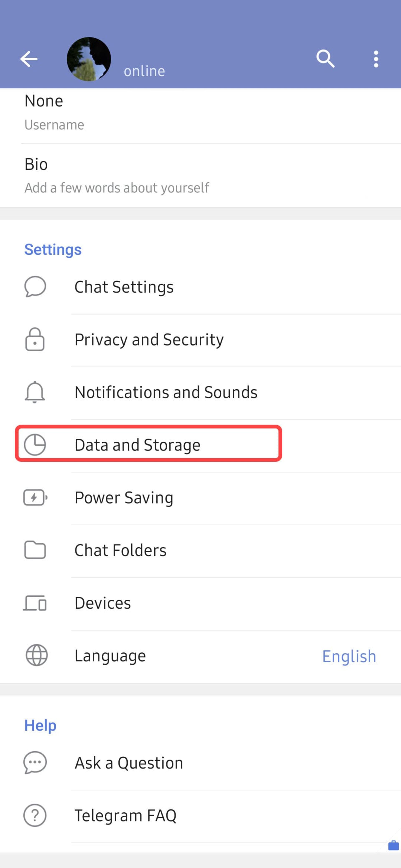Open Privacy and Security settings
This screenshot has width=401, height=868.
pos(200,340)
